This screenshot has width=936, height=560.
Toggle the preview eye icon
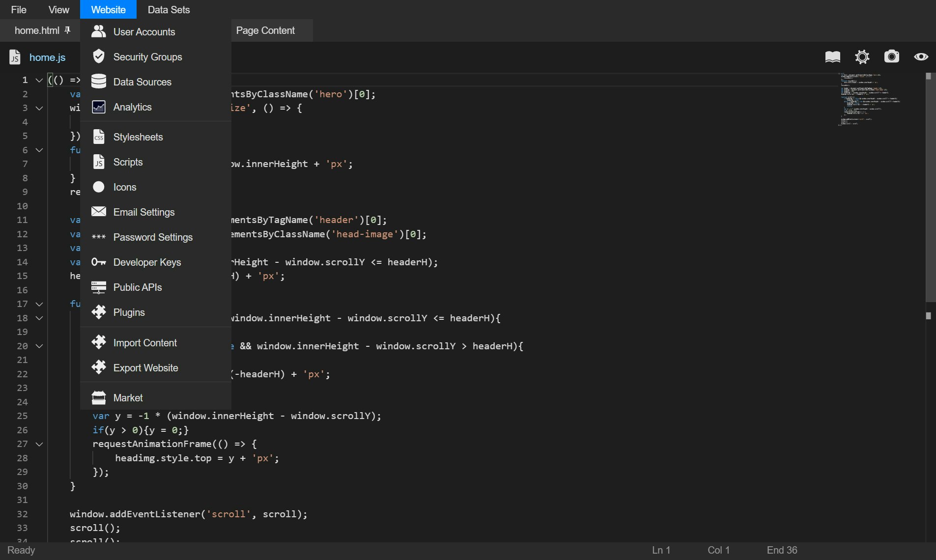point(921,57)
